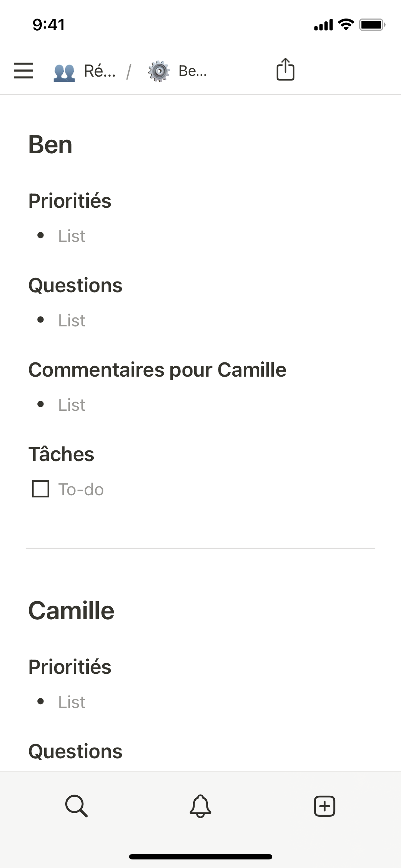Select the "Be..." breadcrumb page
Image resolution: width=401 pixels, height=868 pixels.
click(192, 71)
